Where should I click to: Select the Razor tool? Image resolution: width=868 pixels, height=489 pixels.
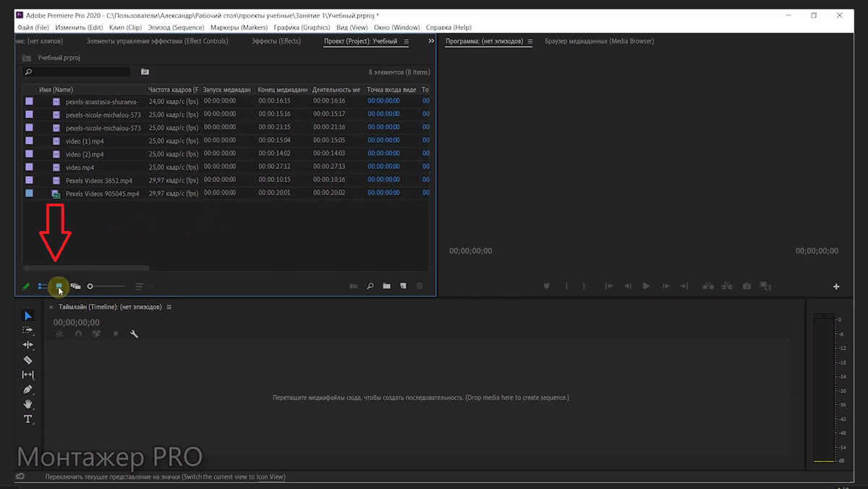[27, 360]
